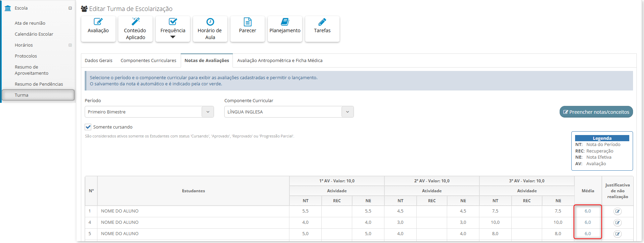Expand the Horários submenu
The image size is (644, 243).
70,45
